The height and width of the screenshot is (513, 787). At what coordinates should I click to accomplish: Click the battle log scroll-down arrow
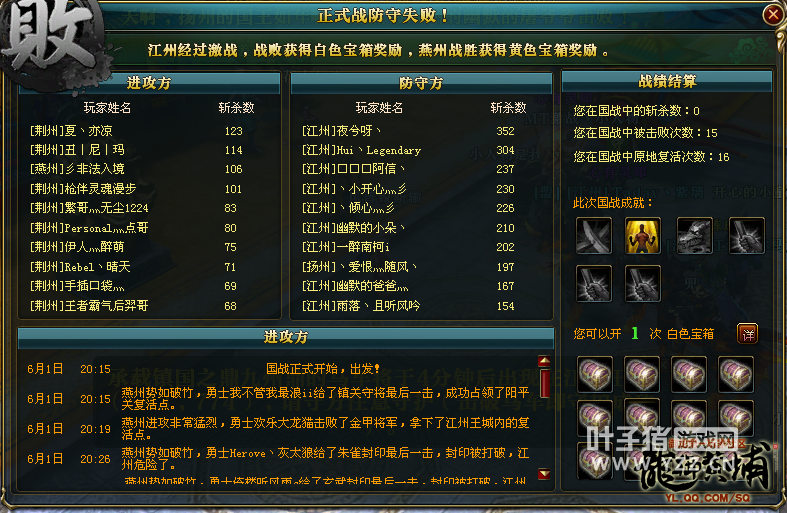click(544, 474)
